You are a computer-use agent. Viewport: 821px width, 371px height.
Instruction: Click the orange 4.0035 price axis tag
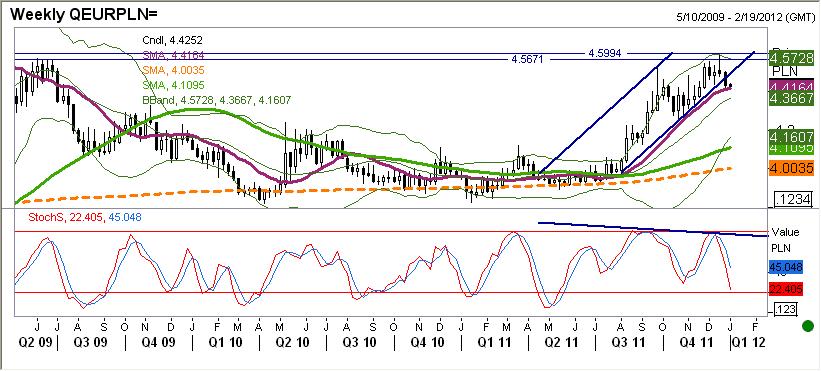(x=791, y=168)
